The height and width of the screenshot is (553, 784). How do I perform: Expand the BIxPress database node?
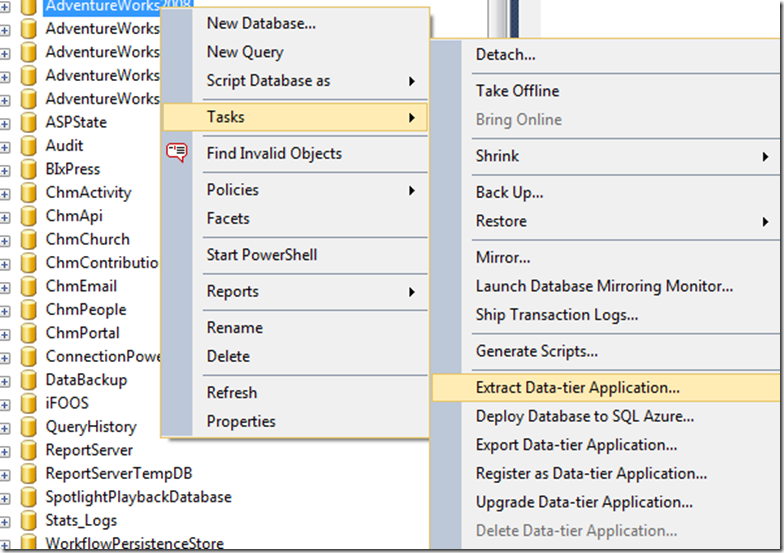tap(6, 170)
